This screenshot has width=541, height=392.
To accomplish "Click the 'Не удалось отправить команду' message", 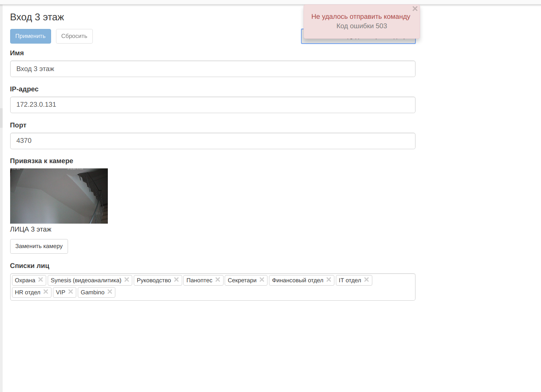I will (x=361, y=17).
